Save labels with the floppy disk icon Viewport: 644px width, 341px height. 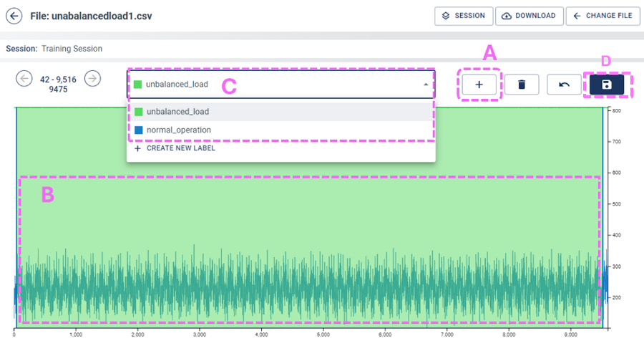tap(606, 85)
